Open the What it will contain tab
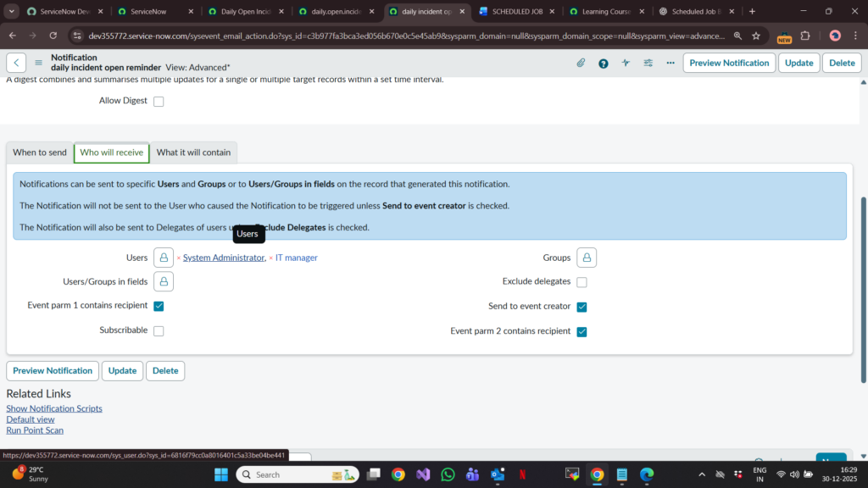The height and width of the screenshot is (488, 868). (193, 152)
